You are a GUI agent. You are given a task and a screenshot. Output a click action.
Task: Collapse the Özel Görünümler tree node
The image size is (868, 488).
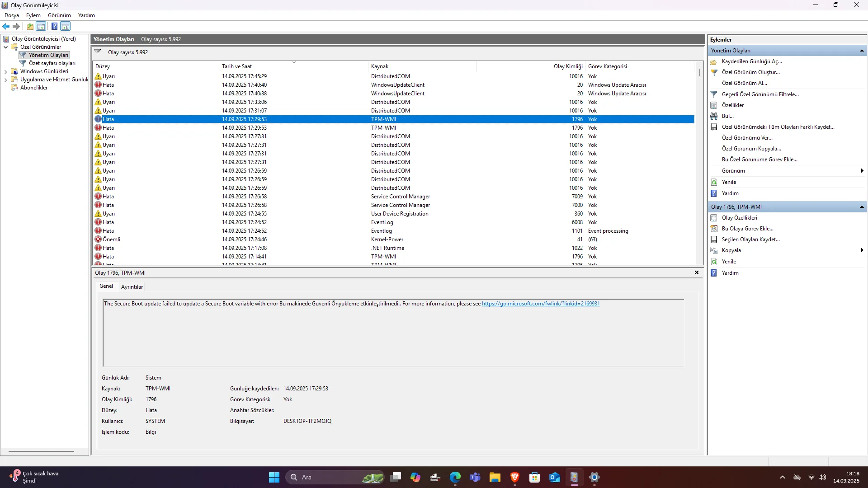click(5, 47)
